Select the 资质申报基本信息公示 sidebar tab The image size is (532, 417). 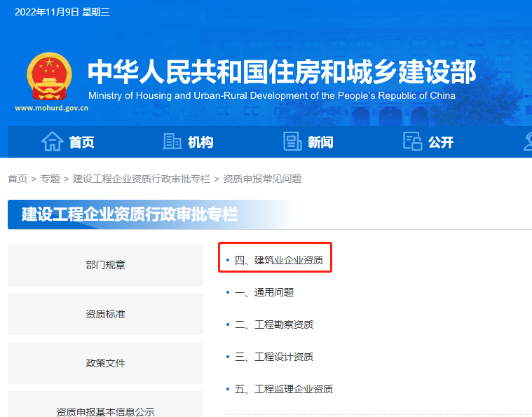click(x=106, y=404)
